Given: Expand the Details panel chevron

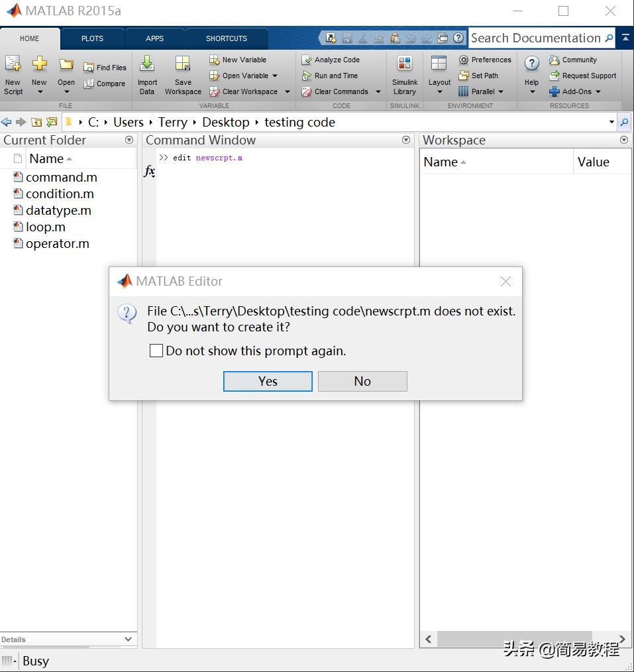Looking at the screenshot, I should pyautogui.click(x=128, y=639).
